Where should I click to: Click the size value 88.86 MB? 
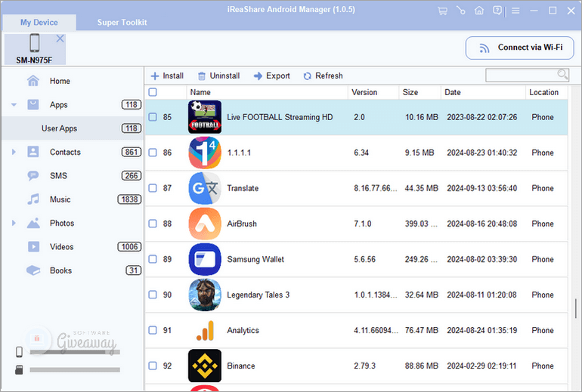pyautogui.click(x=421, y=366)
